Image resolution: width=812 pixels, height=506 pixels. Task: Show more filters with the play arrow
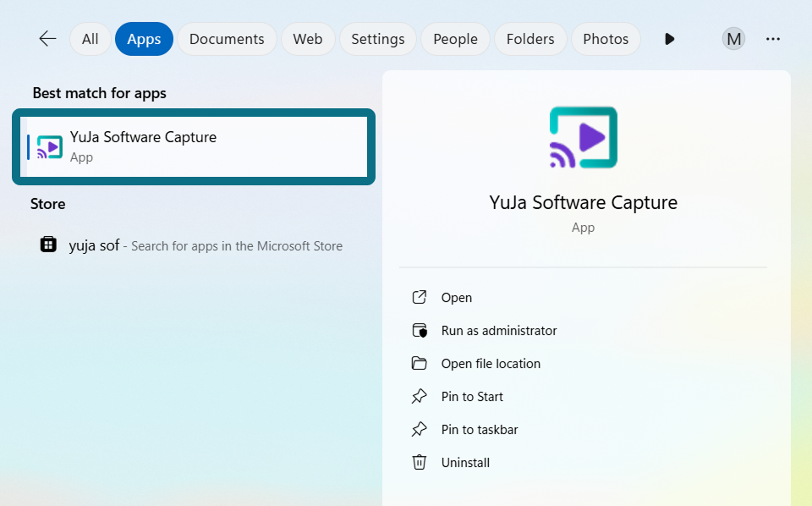pos(669,39)
